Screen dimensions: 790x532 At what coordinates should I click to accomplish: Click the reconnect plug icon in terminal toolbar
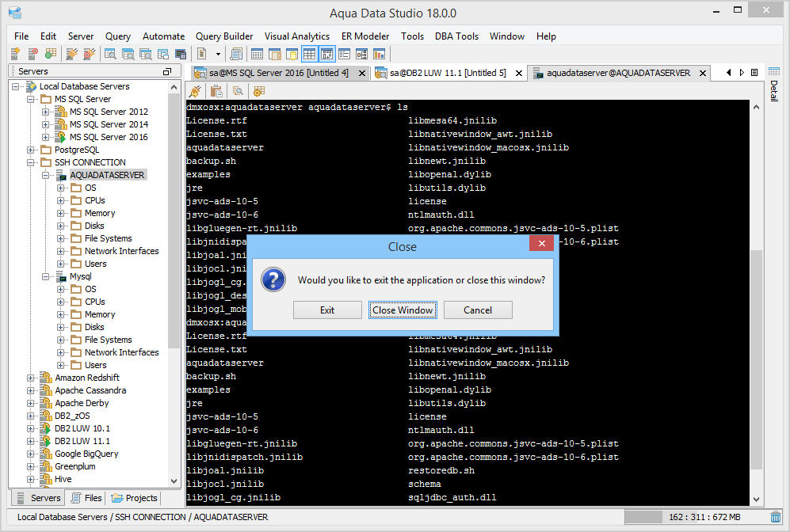195,91
